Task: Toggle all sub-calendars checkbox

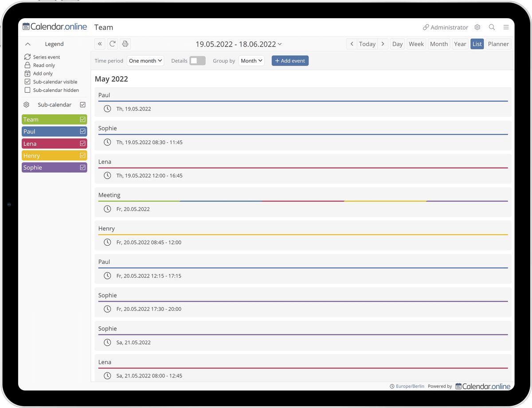Action: point(82,105)
